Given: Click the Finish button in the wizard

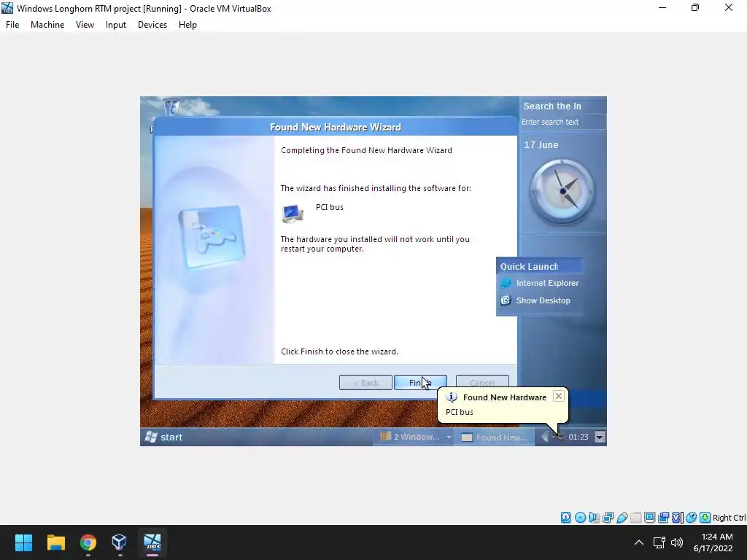Looking at the screenshot, I should point(420,382).
